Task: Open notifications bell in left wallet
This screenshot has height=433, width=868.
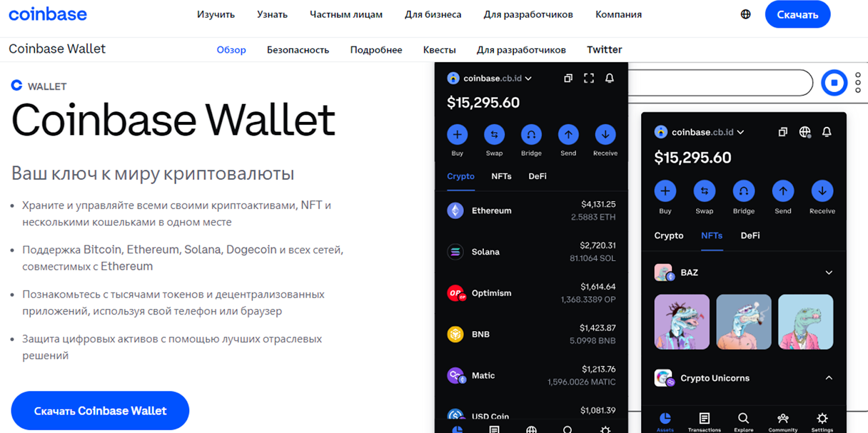Action: (609, 79)
